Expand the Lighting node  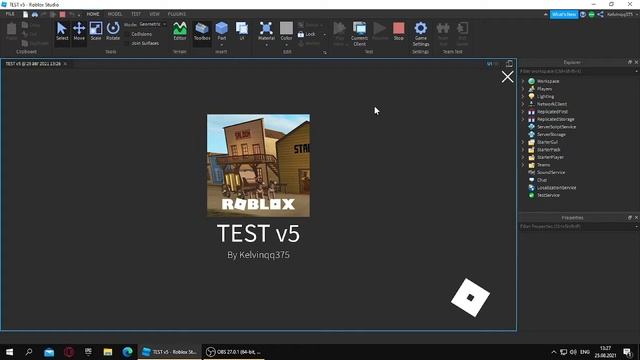[x=523, y=96]
